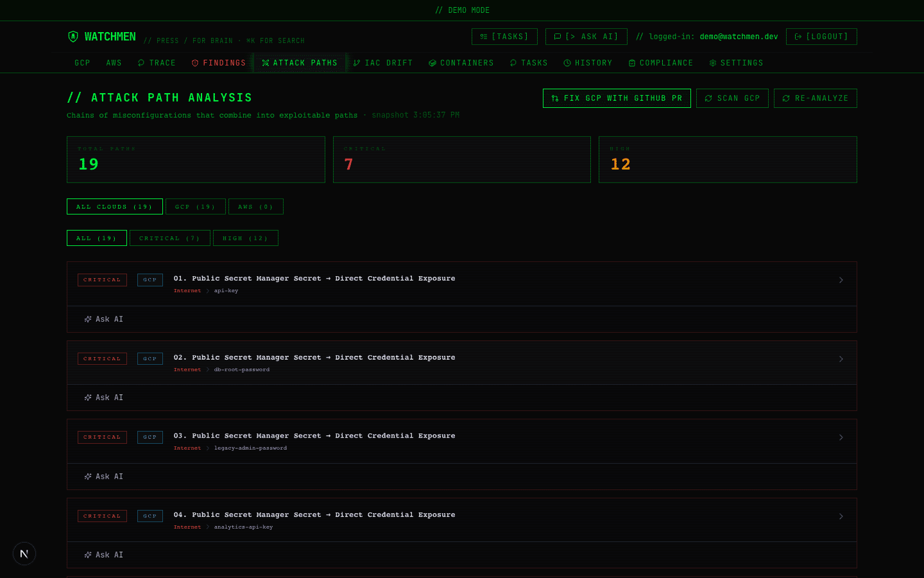The image size is (924, 578).
Task: Open the GCP nav tab
Action: coord(82,63)
